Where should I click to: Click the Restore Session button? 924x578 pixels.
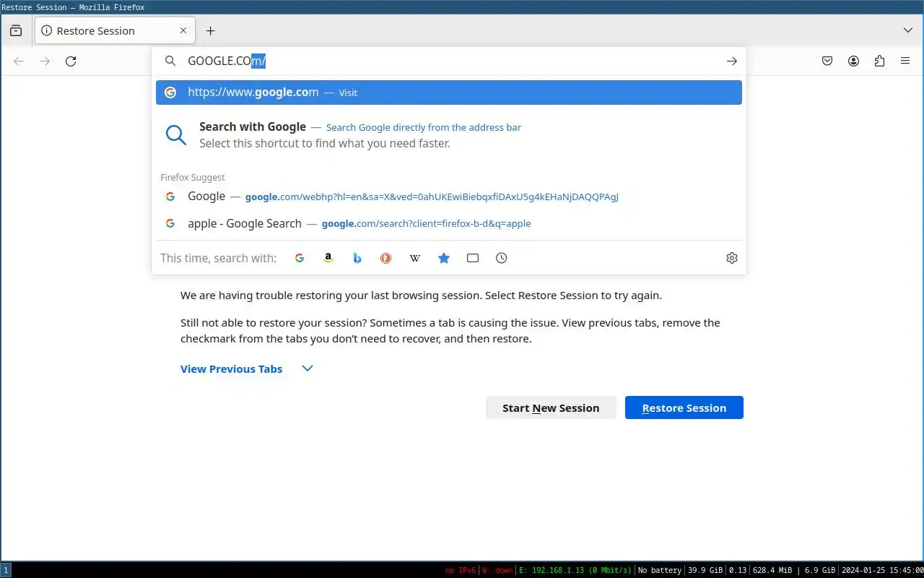pyautogui.click(x=684, y=407)
